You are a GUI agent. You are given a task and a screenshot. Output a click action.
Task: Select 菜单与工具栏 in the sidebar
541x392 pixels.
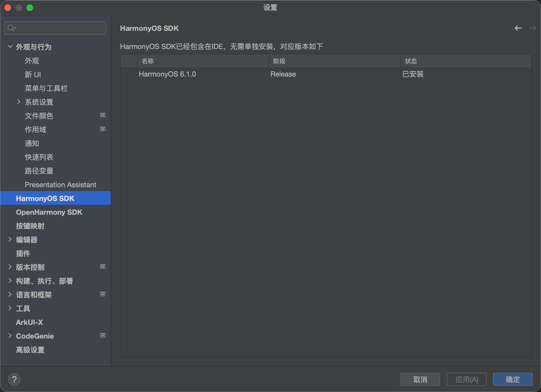click(x=46, y=88)
